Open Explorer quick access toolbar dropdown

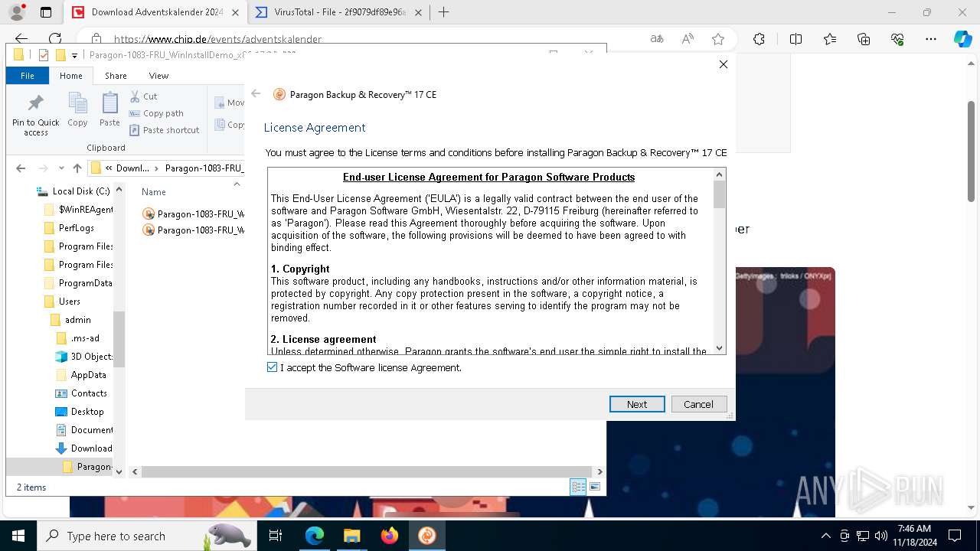[x=74, y=55]
